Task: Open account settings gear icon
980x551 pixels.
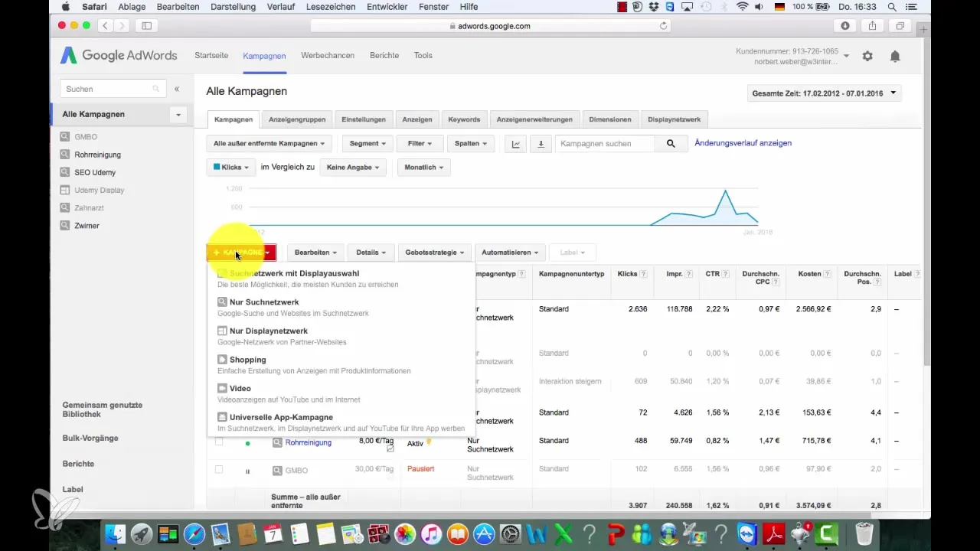Action: 867,56
